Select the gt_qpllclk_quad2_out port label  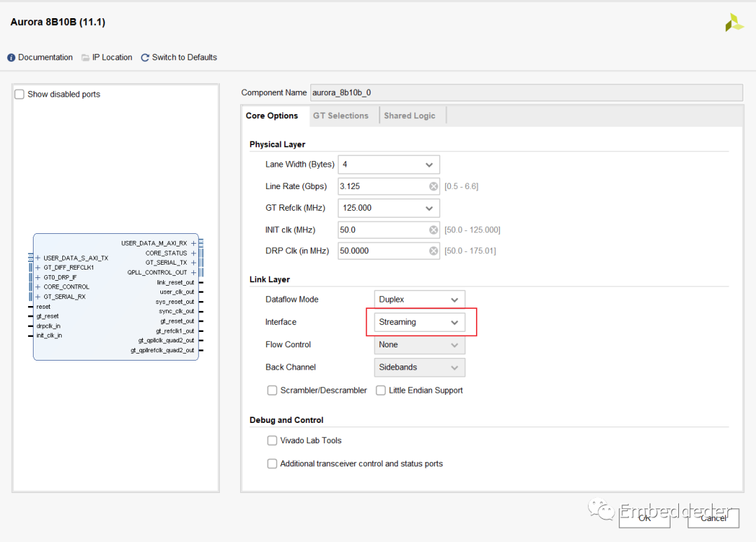(x=167, y=340)
